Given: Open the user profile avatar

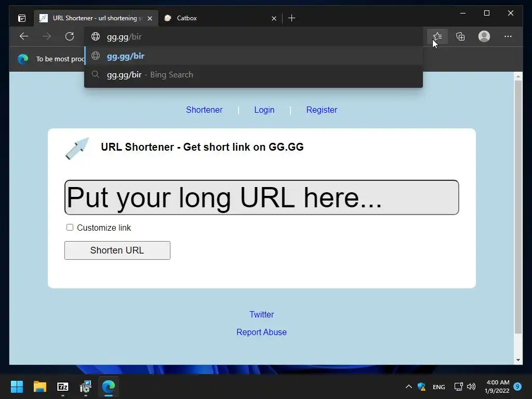Looking at the screenshot, I should tap(484, 36).
